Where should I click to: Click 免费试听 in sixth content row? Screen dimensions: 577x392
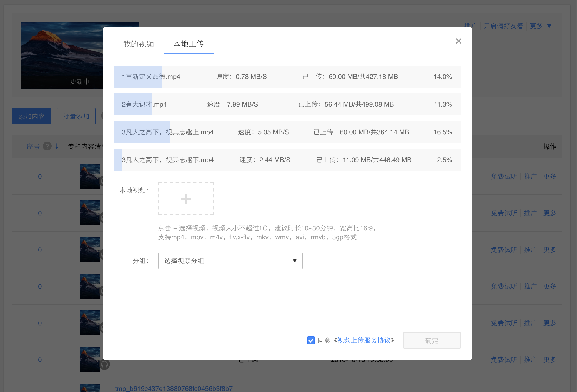pyautogui.click(x=504, y=360)
